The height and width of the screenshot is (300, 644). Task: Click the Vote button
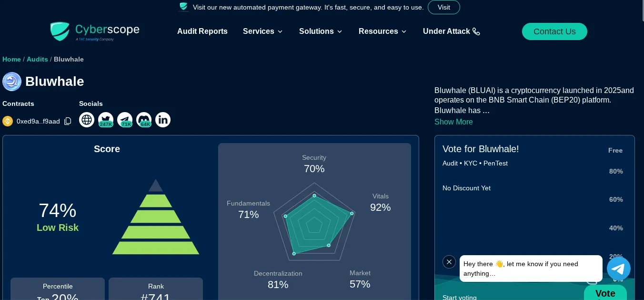[x=605, y=293]
